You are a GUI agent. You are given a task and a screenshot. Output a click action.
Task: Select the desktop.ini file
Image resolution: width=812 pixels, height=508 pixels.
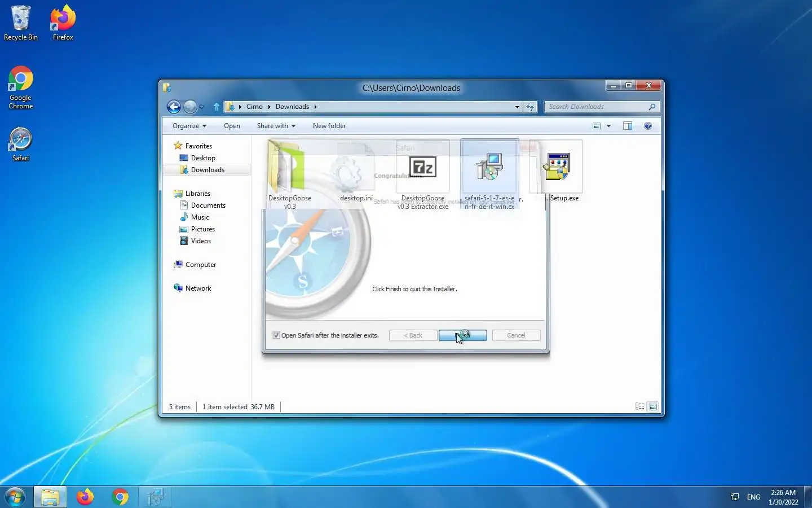tap(356, 173)
